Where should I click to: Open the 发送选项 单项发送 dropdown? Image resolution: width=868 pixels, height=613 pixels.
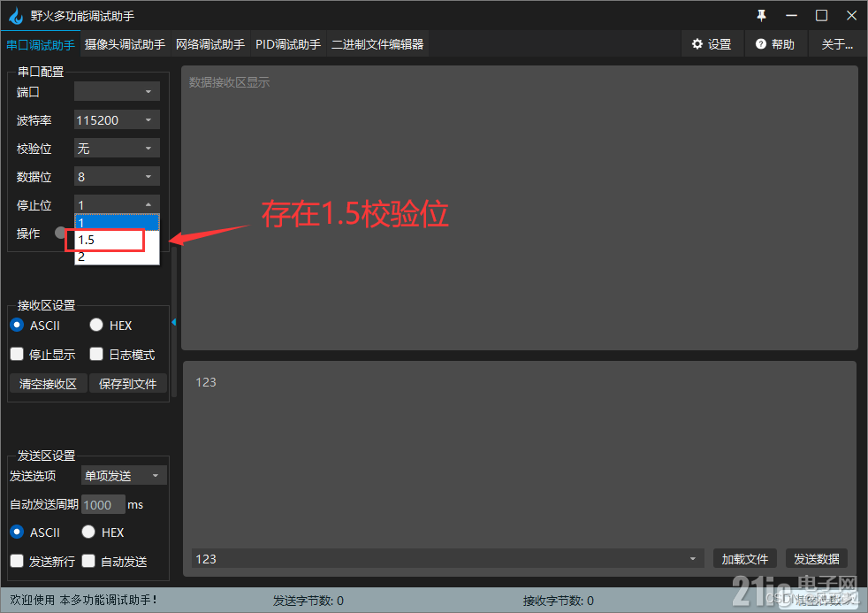(124, 475)
